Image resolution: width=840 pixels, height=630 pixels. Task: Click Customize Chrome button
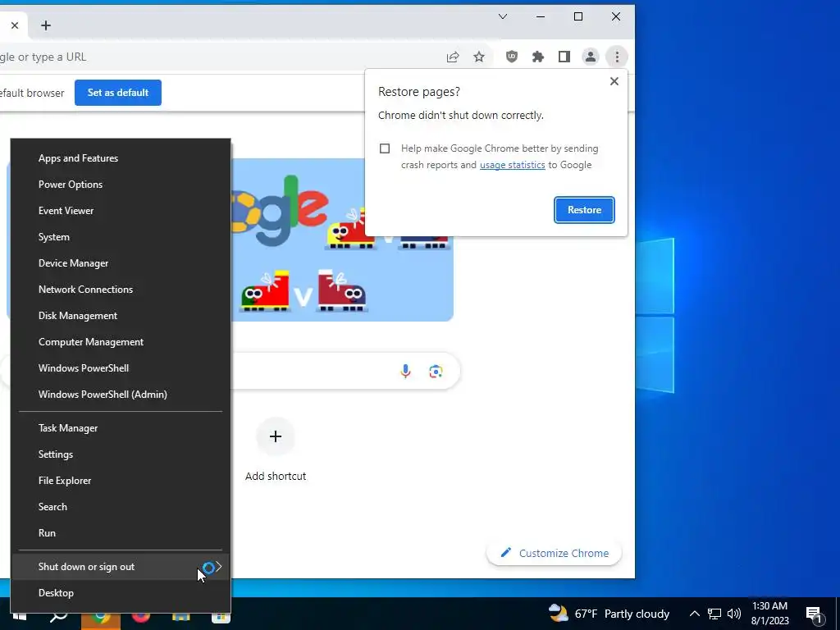tap(554, 554)
